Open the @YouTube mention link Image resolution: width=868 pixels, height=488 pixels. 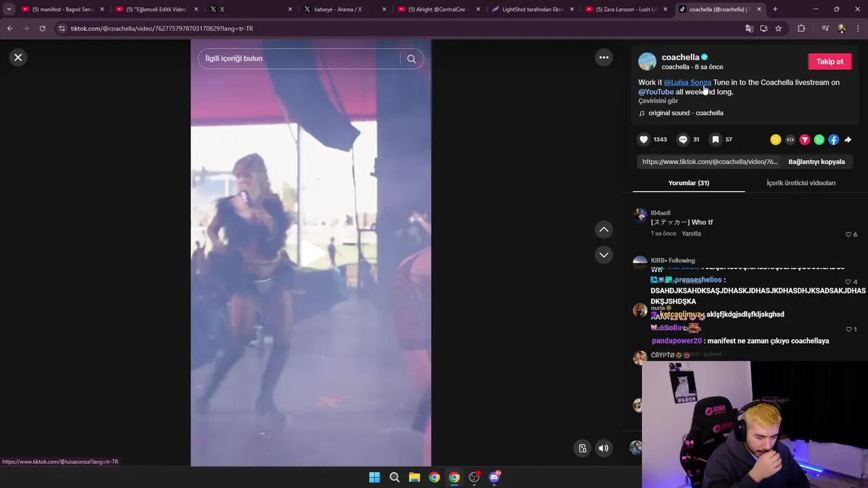656,92
